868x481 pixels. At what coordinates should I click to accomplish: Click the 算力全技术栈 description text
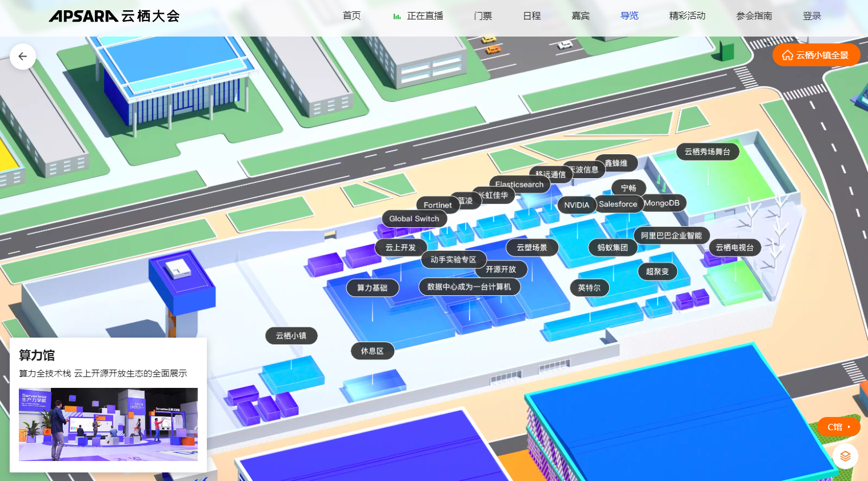103,373
